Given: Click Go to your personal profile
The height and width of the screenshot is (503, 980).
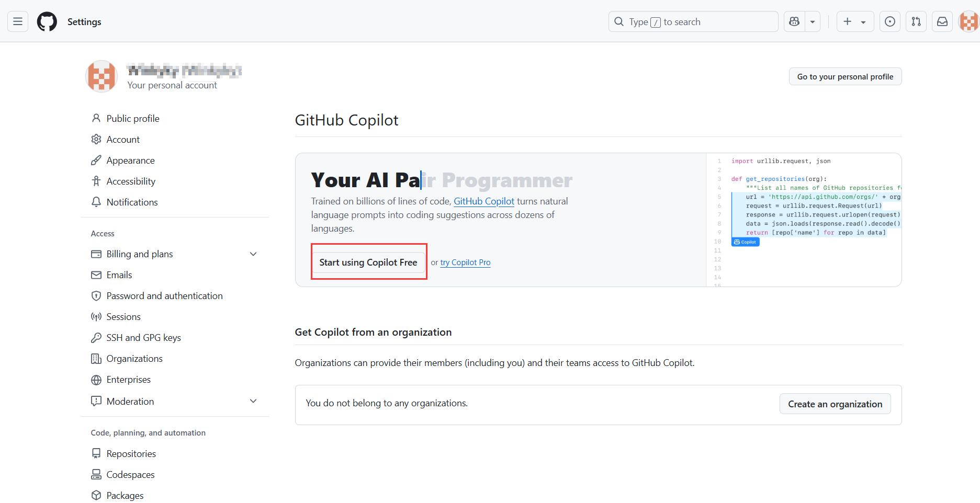Looking at the screenshot, I should 844,76.
